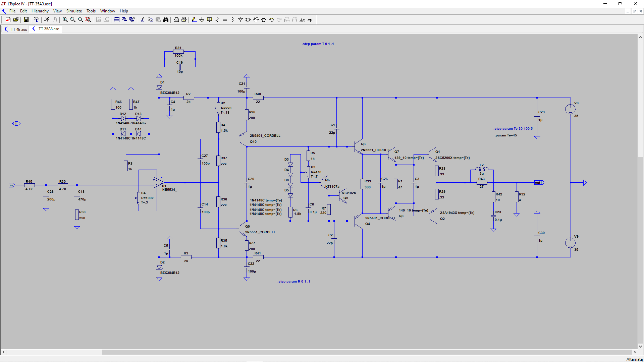This screenshot has width=644, height=362.
Task: Pick the Capacitor placement tool
Action: [x=225, y=20]
